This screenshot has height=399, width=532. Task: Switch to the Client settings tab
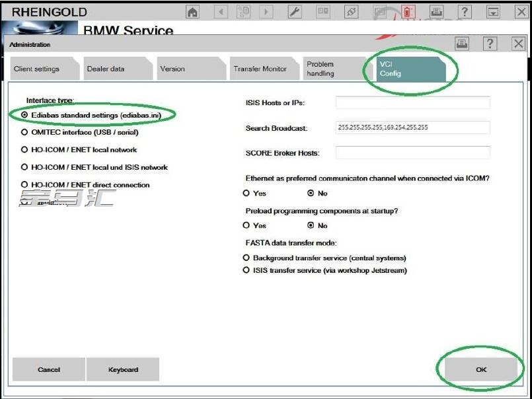pyautogui.click(x=44, y=69)
